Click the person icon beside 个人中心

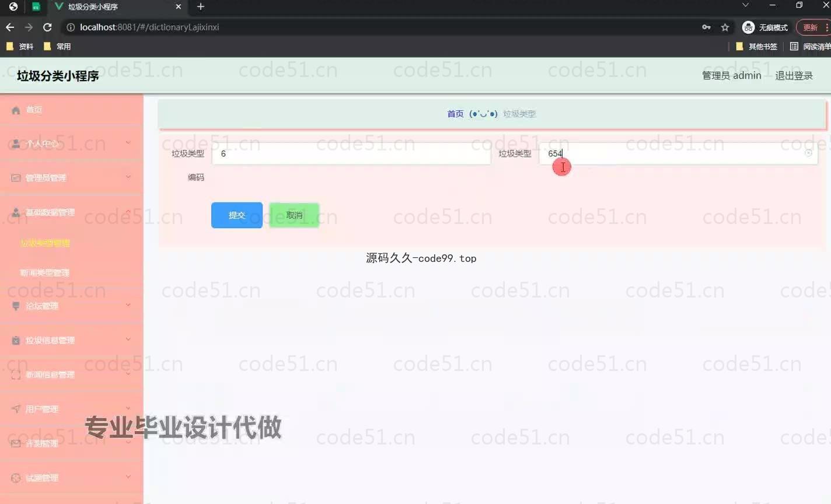click(16, 143)
